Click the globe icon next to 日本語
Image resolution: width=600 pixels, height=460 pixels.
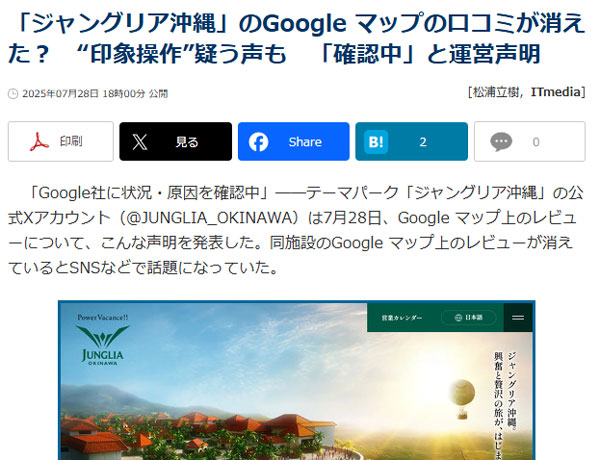click(x=458, y=318)
